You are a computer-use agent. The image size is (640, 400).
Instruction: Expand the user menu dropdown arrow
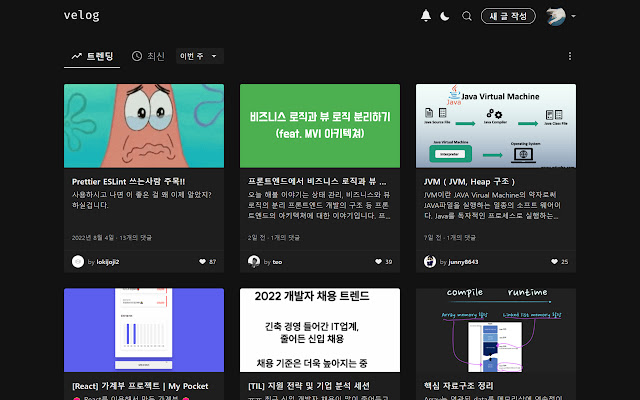(x=573, y=16)
